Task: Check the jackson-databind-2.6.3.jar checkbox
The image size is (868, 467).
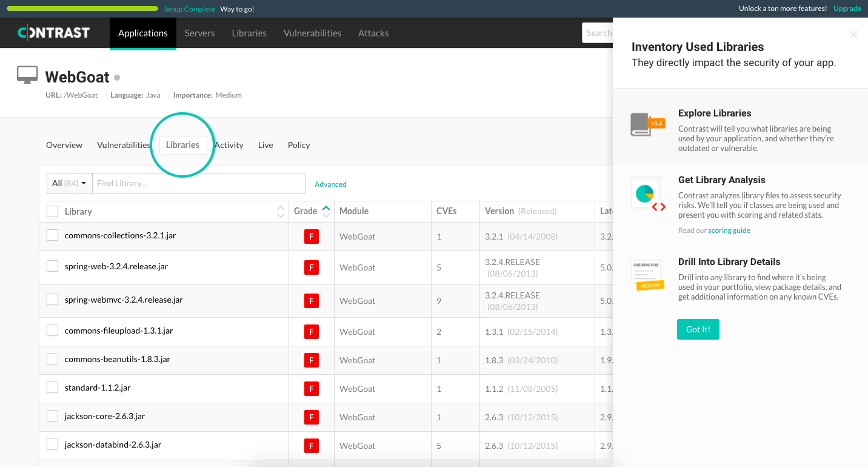Action: pyautogui.click(x=52, y=445)
